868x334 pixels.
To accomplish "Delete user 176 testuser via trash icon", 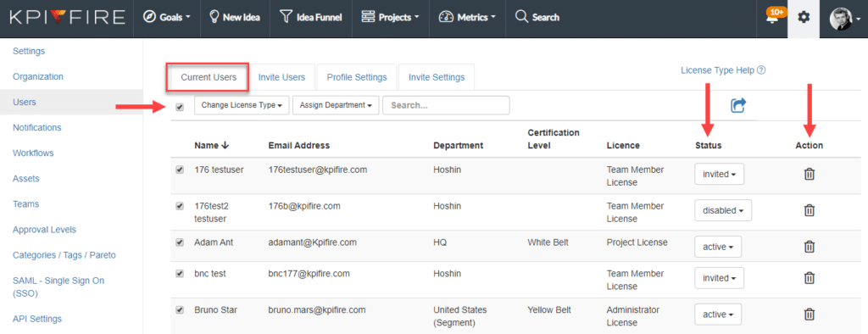I will pos(809,174).
